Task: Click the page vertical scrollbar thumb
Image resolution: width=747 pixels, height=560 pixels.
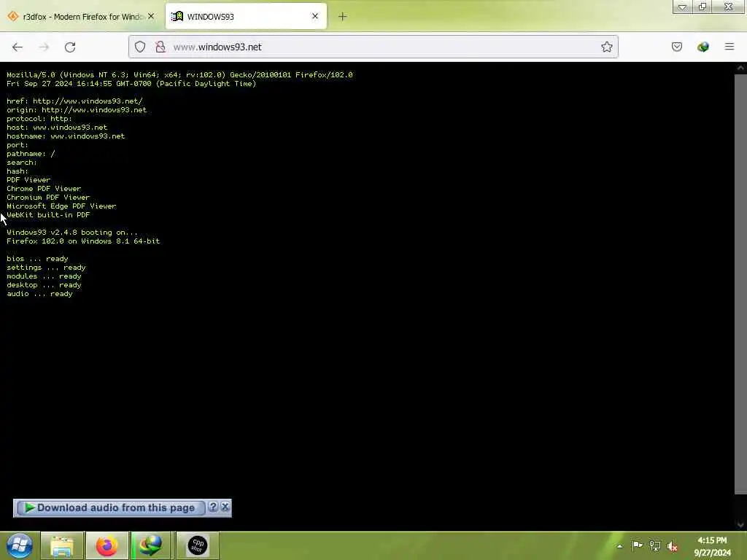Action: [740, 284]
